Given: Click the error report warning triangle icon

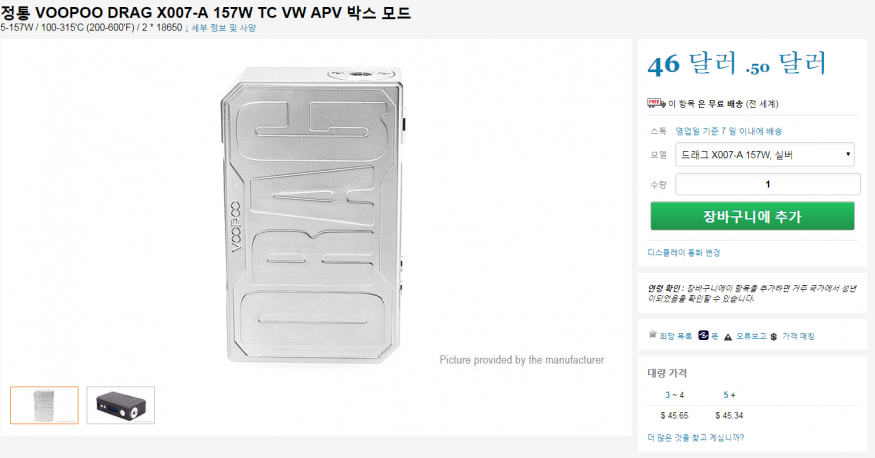Looking at the screenshot, I should (x=728, y=337).
